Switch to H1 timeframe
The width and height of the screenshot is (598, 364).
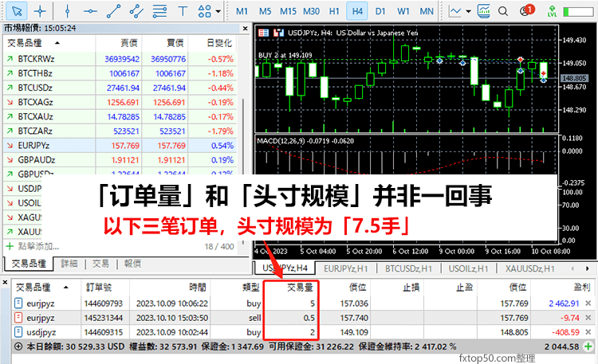click(x=334, y=11)
